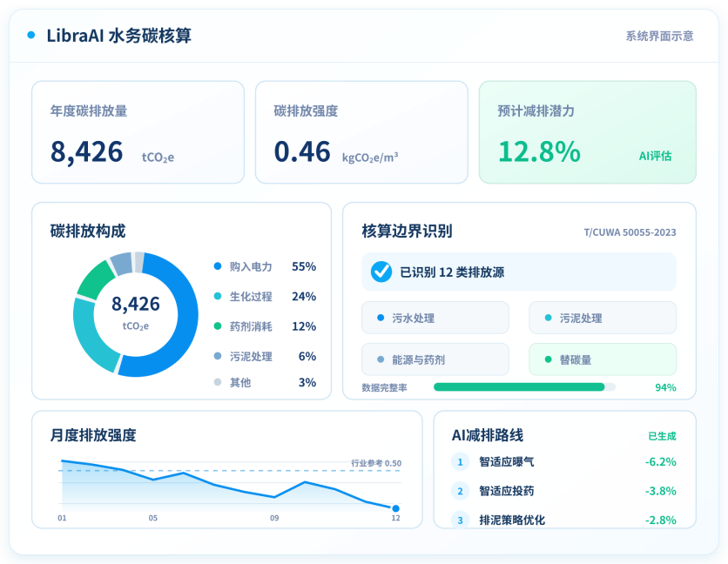This screenshot has width=728, height=564.
Task: Click the blue dot beside LibraAI title
Action: tap(31, 35)
